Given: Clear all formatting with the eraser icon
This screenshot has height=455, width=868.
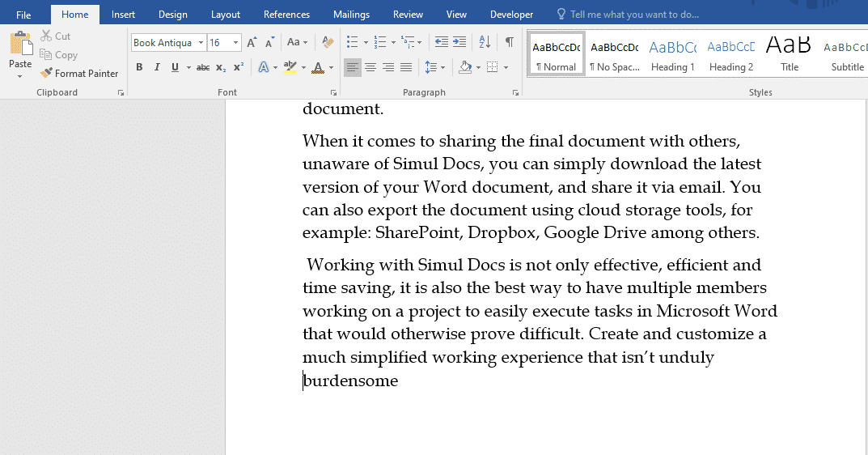Looking at the screenshot, I should pos(328,42).
